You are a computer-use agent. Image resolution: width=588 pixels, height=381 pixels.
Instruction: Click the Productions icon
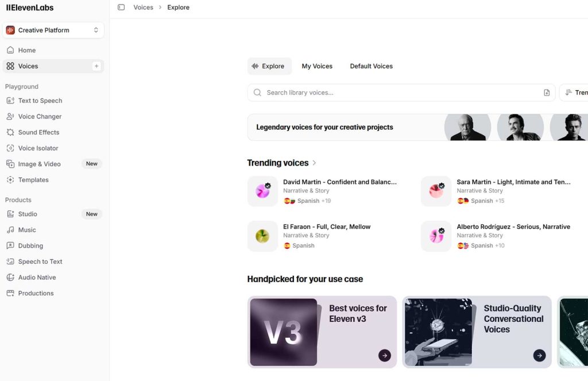coord(10,293)
